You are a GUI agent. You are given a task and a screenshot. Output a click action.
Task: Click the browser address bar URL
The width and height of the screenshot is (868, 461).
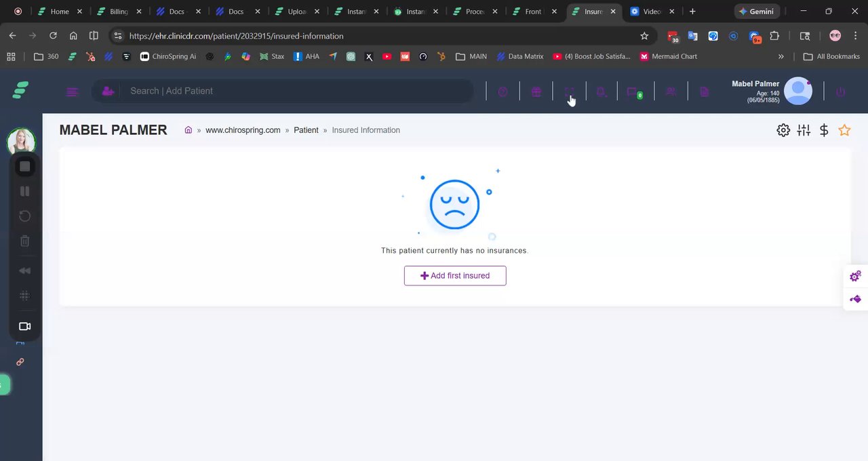[x=236, y=36]
